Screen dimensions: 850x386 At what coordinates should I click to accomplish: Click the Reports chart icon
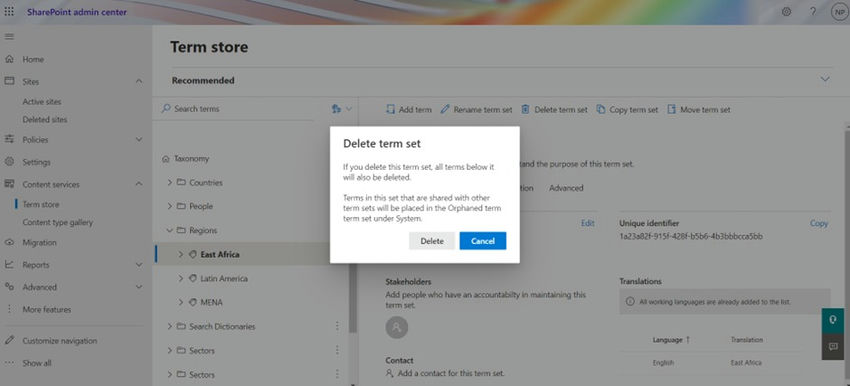pyautogui.click(x=9, y=265)
